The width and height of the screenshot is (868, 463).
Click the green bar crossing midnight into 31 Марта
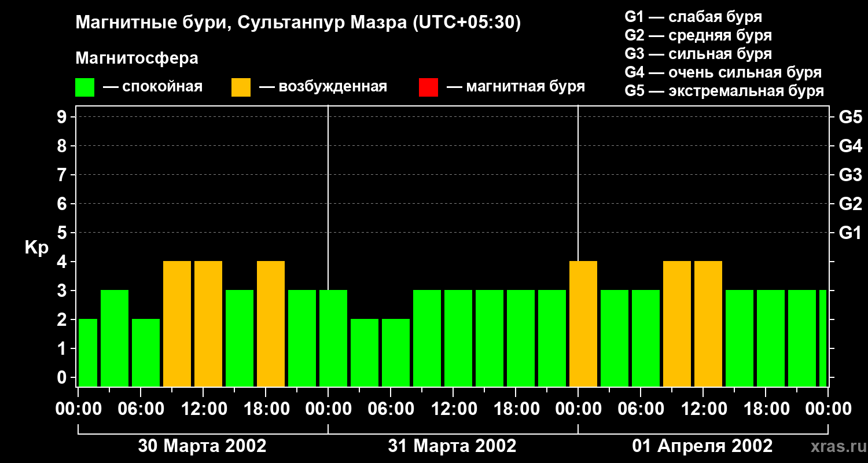click(x=333, y=339)
